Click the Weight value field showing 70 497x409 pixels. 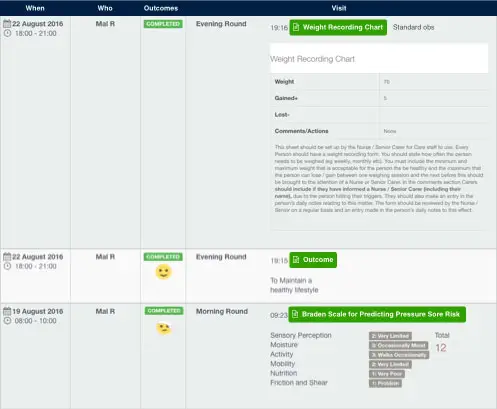pos(433,82)
